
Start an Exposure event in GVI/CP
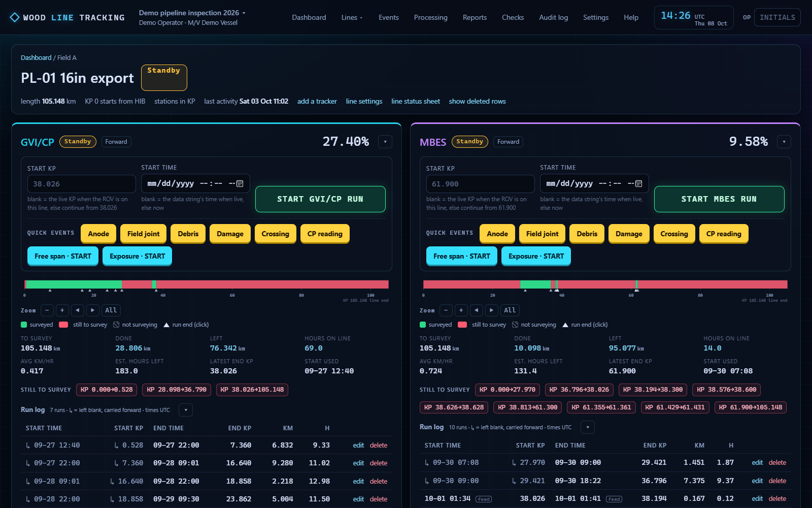pos(137,256)
